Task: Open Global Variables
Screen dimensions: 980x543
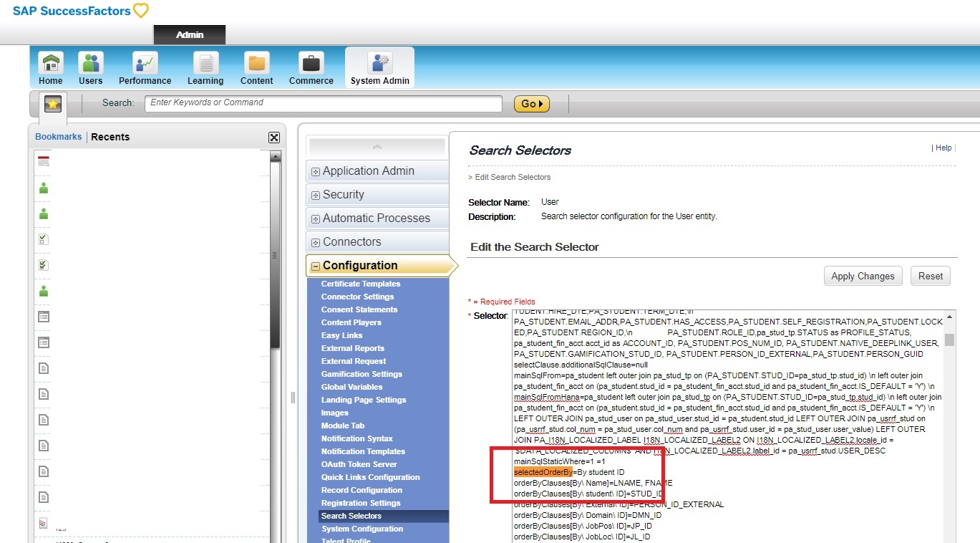Action: (351, 387)
